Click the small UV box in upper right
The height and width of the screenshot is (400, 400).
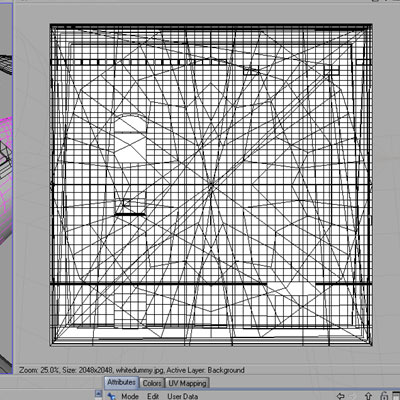[x=331, y=70]
